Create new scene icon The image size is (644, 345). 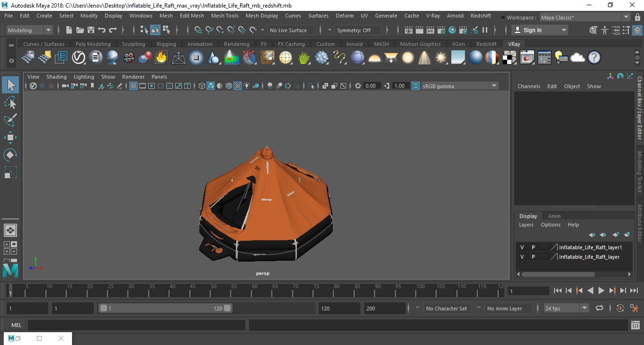[69, 30]
